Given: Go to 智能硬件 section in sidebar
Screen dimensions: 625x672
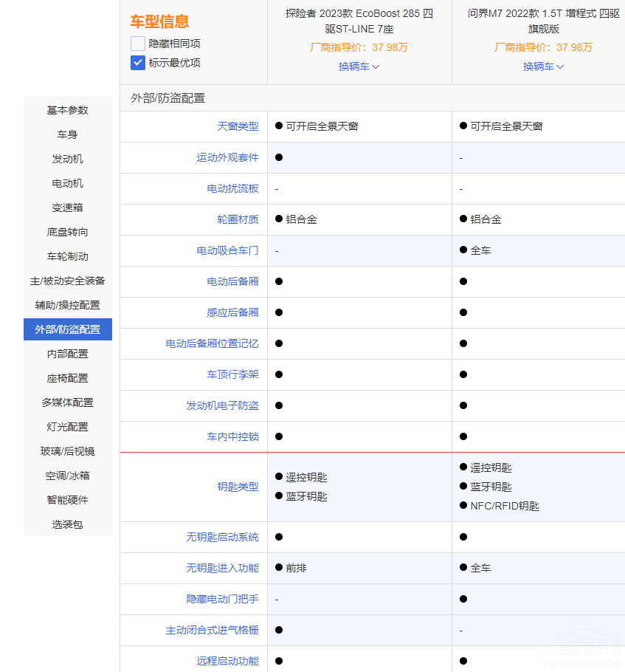Looking at the screenshot, I should coord(68,500).
